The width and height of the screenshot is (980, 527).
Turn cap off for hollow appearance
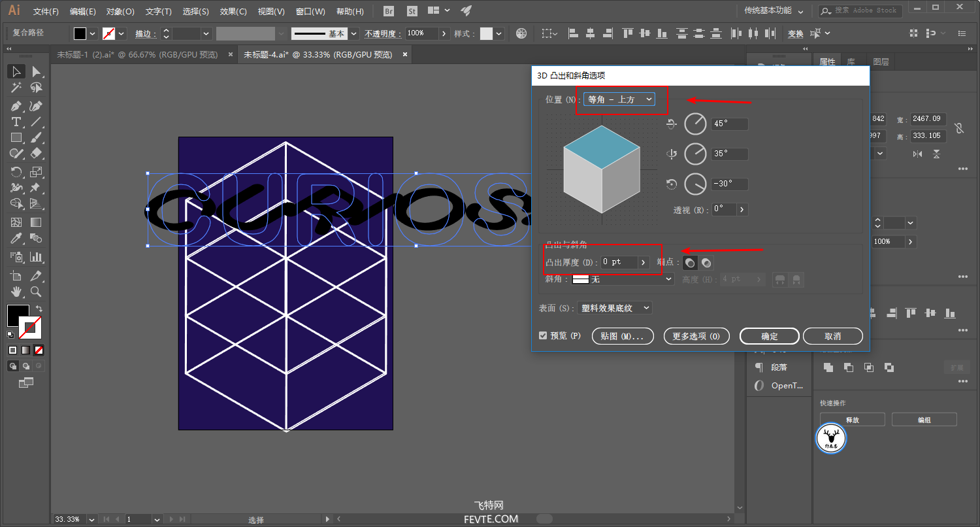click(706, 262)
